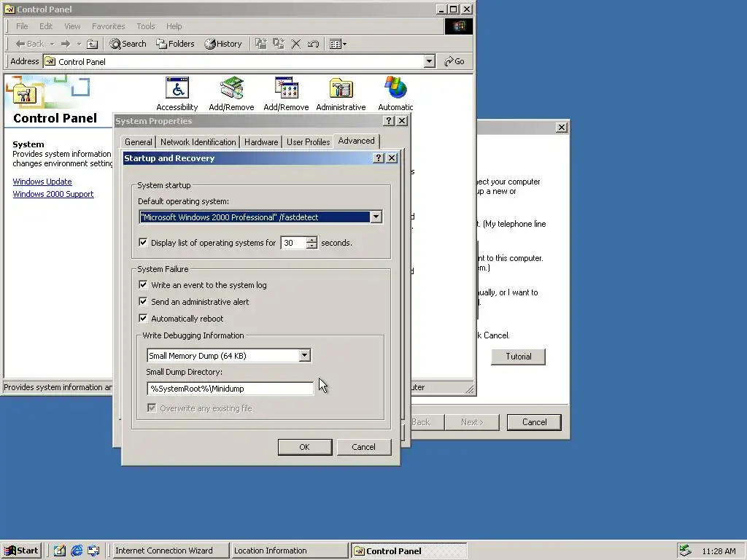Open the Forward history dropdown arrow
This screenshot has height=560, width=747.
(x=79, y=44)
